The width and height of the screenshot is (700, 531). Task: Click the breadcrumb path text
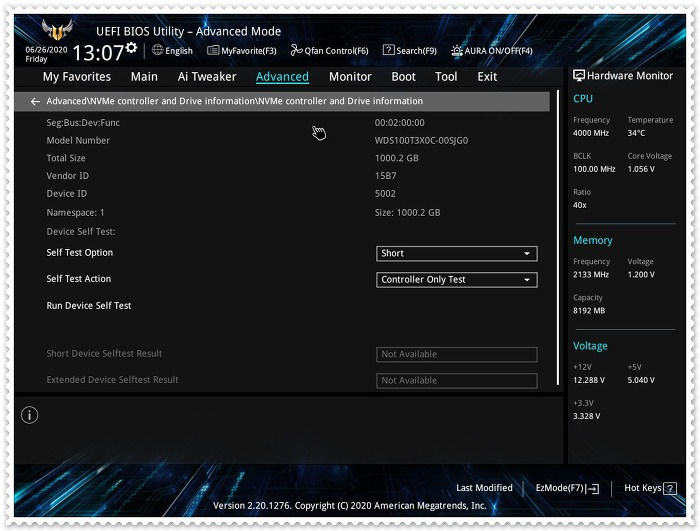[234, 101]
